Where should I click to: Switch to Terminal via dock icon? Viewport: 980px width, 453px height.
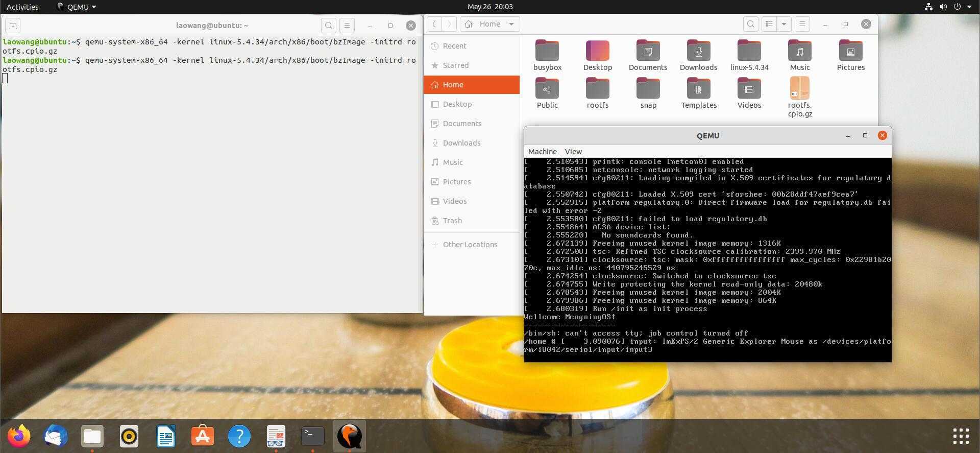click(313, 436)
